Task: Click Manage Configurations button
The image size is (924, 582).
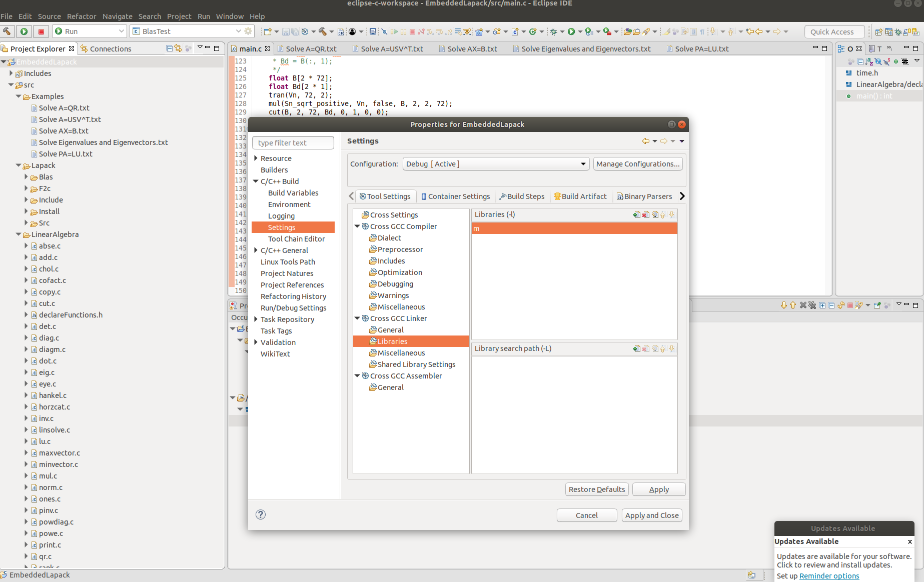Action: click(x=638, y=164)
